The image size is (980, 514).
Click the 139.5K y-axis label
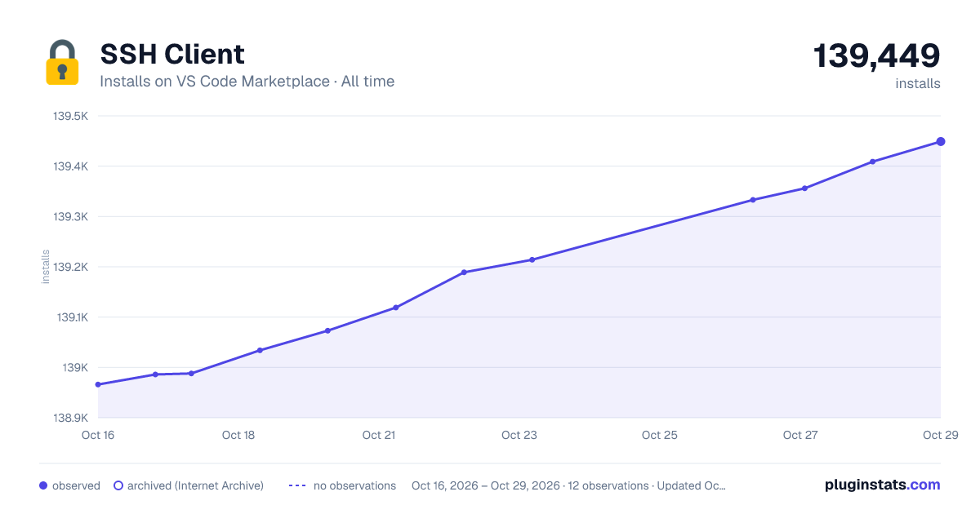tap(70, 117)
